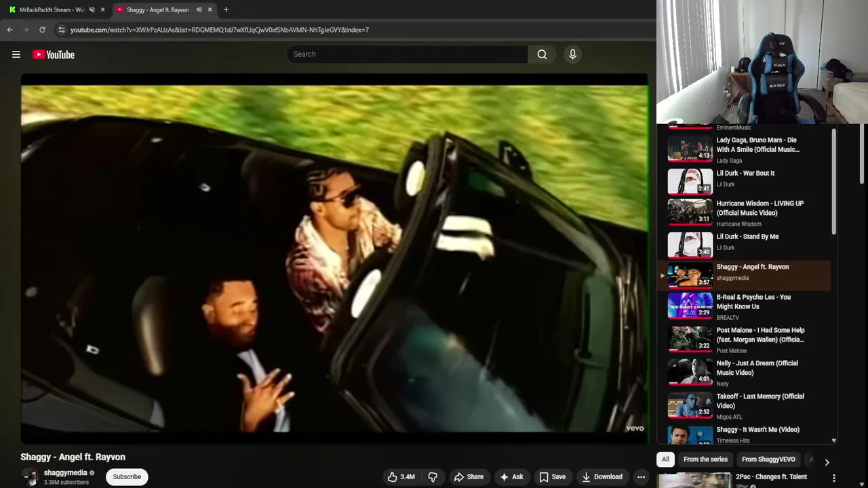This screenshot has width=868, height=488.
Task: Play Takeoff - Last Memory
Action: (x=745, y=406)
